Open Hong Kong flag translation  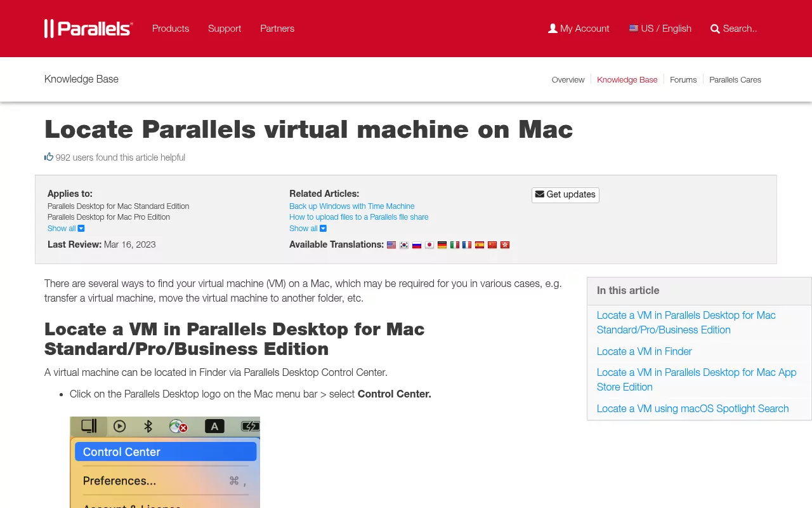505,244
